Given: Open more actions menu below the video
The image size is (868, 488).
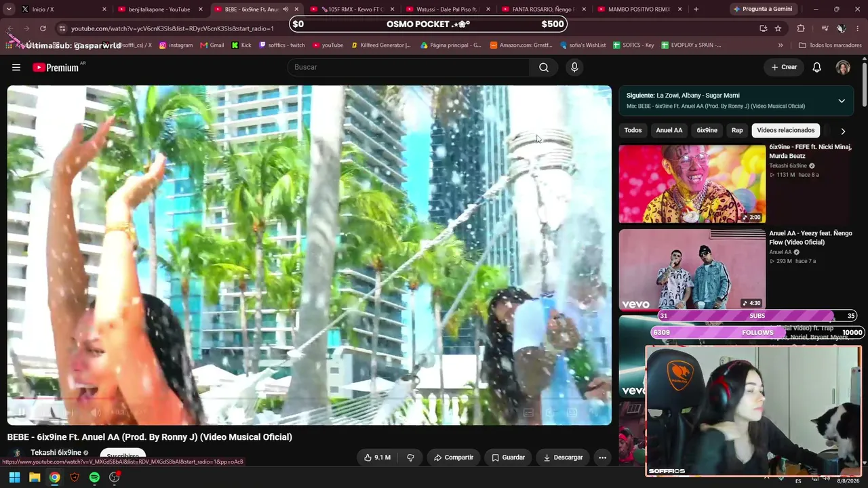Looking at the screenshot, I should tap(602, 457).
